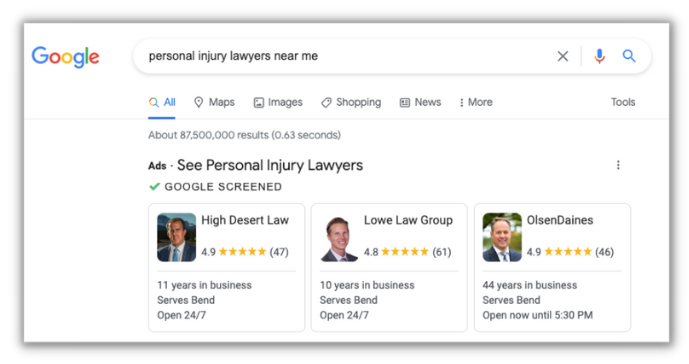Go to the Shopping tab
The image size is (689, 364).
click(x=351, y=102)
